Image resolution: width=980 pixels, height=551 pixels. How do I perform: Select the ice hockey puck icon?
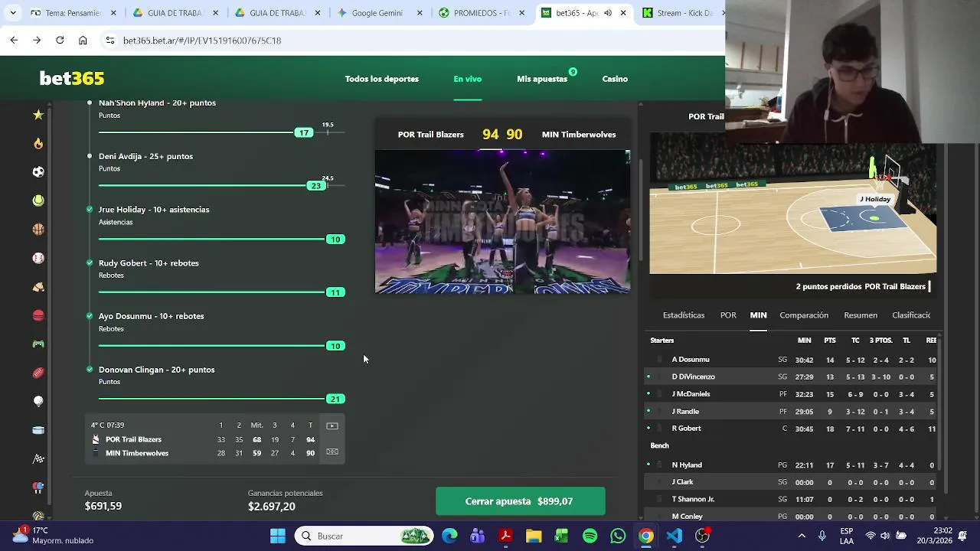coord(38,430)
